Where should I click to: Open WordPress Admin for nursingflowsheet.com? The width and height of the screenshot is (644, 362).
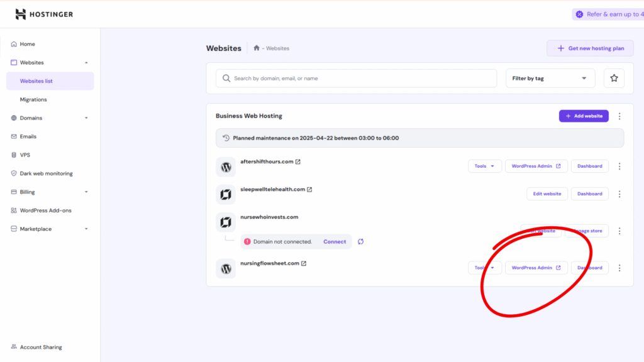[536, 268]
